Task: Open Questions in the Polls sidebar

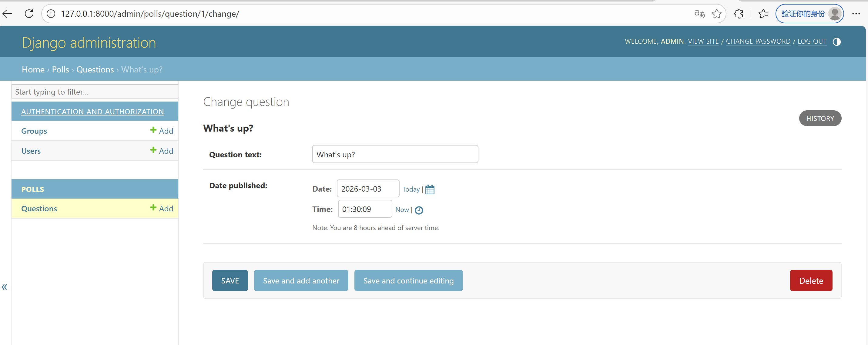Action: 39,208
